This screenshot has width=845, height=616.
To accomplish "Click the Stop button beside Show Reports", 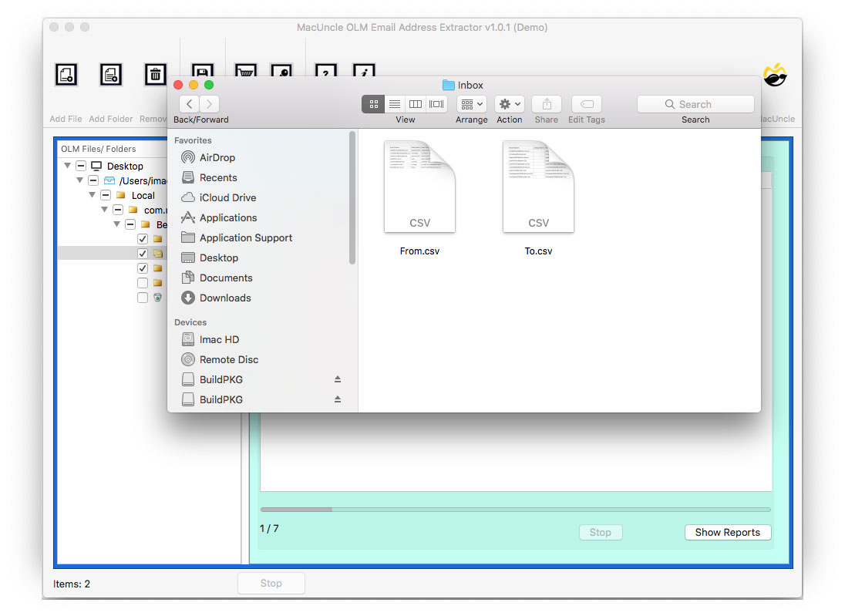I will pos(601,533).
